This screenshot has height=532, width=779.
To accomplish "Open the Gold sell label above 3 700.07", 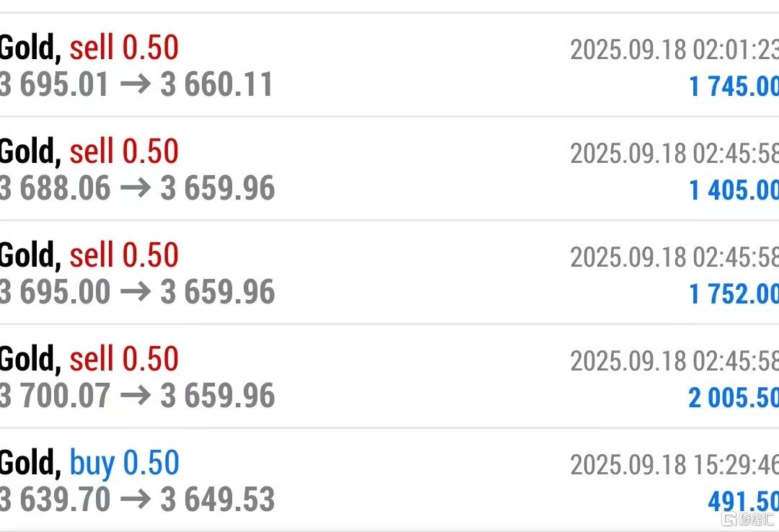I will [89, 359].
